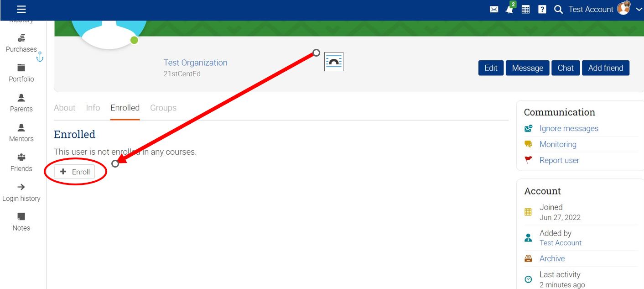This screenshot has width=644, height=289.
Task: Open Portfolio in the sidebar
Action: (x=21, y=73)
